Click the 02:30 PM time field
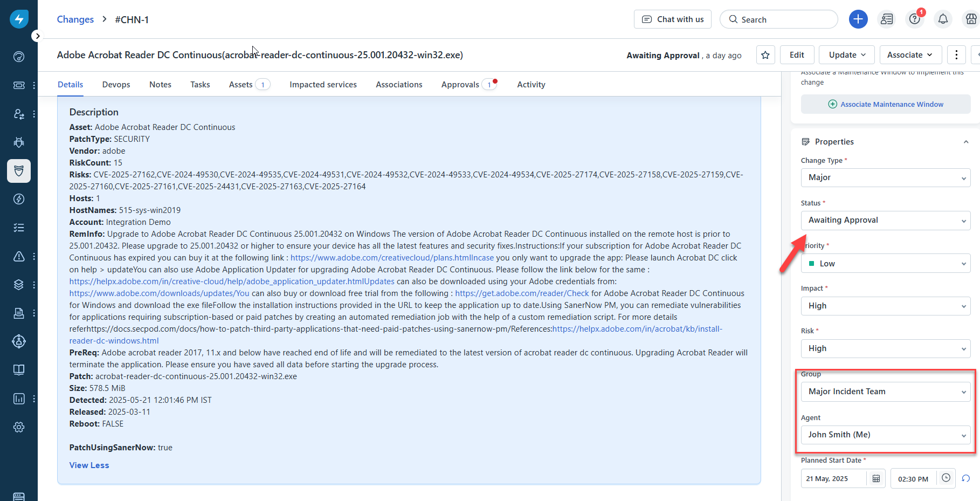980x501 pixels. (913, 478)
